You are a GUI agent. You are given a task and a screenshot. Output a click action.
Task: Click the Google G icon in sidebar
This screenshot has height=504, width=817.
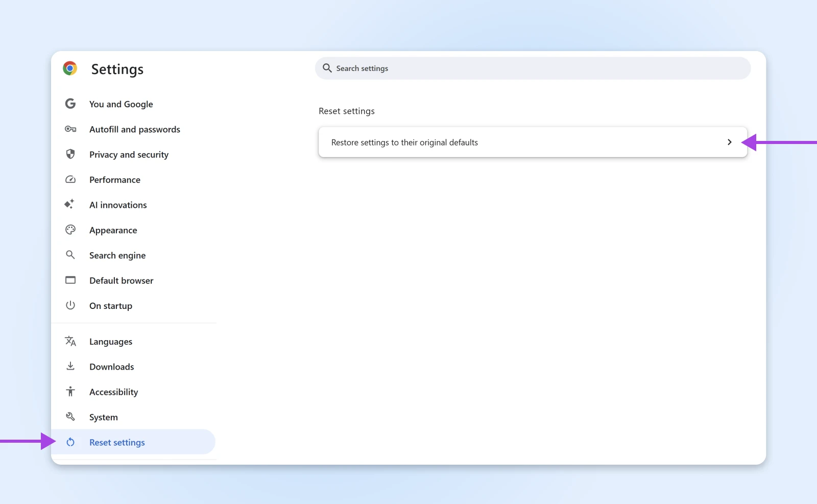pos(70,104)
